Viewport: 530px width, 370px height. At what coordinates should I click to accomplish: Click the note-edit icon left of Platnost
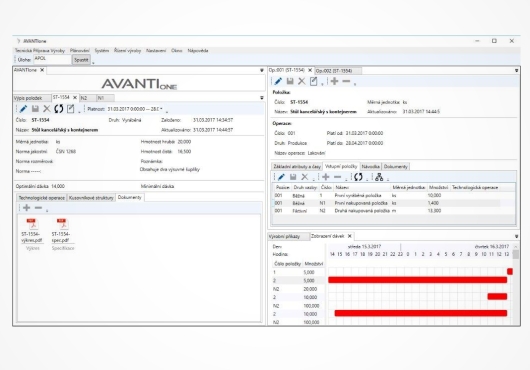[70, 109]
